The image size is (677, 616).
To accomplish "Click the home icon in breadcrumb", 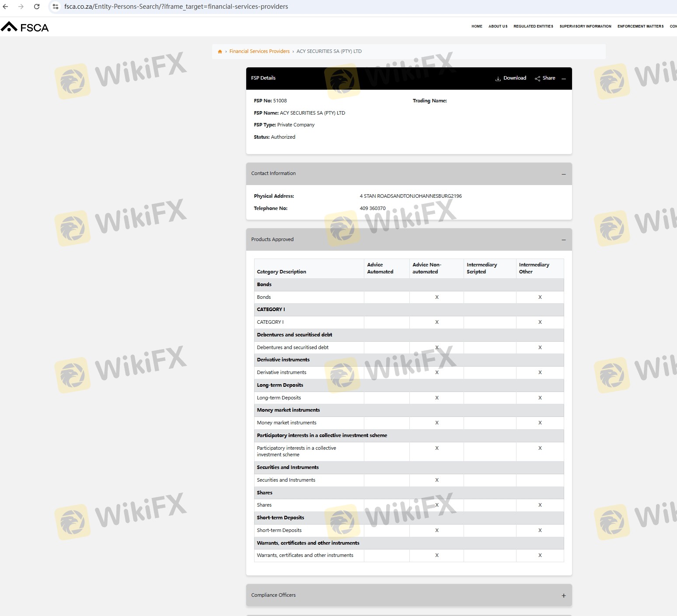I will [220, 52].
